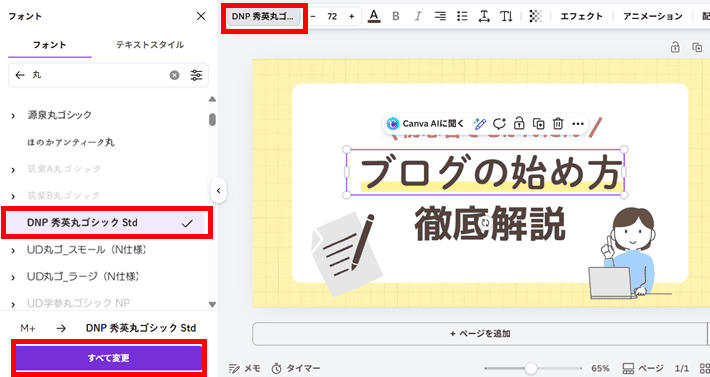Switch to vertical text orientation
This screenshot has width=710, height=377.
coord(506,16)
